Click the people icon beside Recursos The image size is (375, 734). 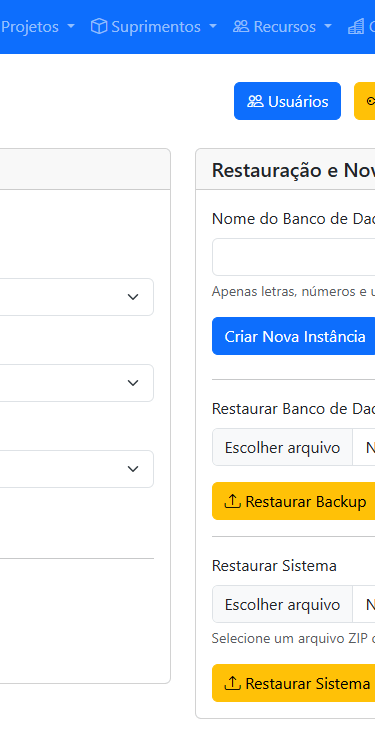click(241, 27)
